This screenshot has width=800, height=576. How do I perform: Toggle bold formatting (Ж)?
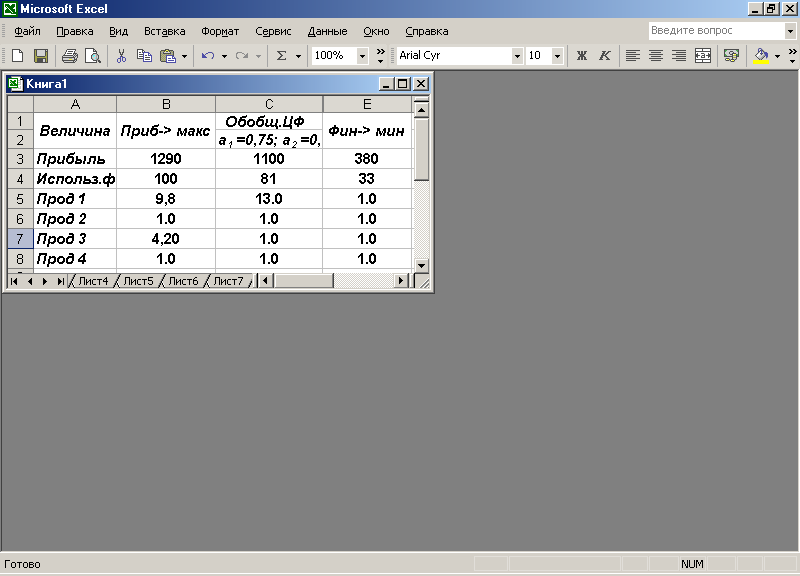(582, 56)
